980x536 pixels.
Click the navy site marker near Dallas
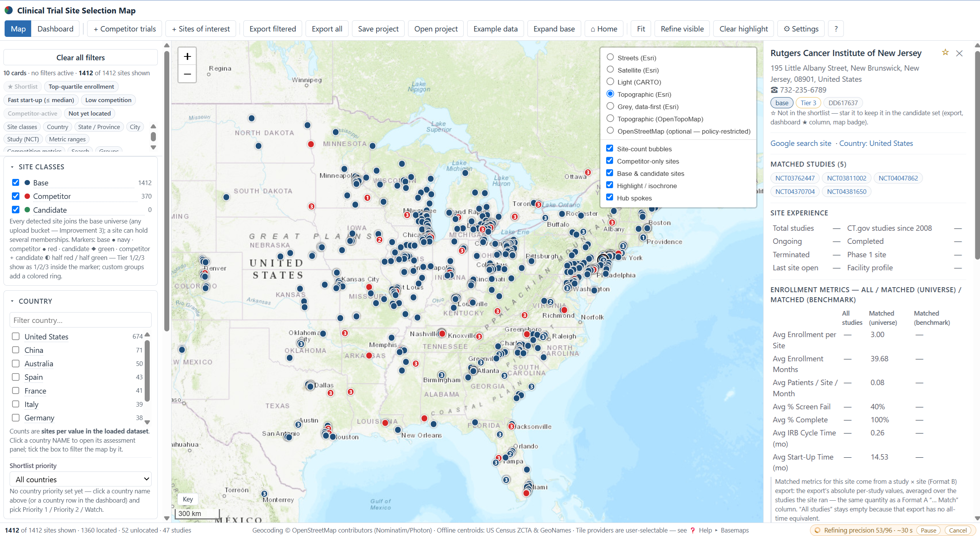coord(310,386)
